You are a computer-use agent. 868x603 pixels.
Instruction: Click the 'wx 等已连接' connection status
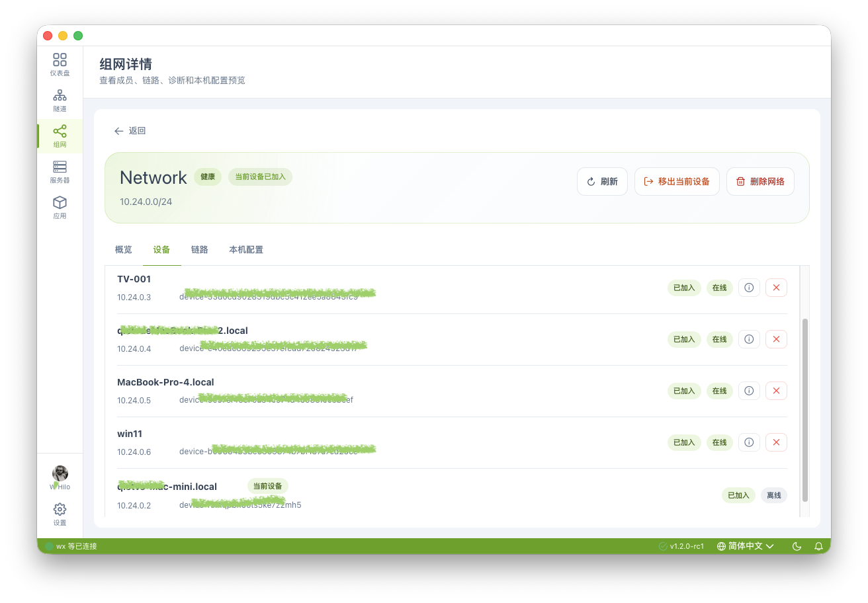pos(71,546)
